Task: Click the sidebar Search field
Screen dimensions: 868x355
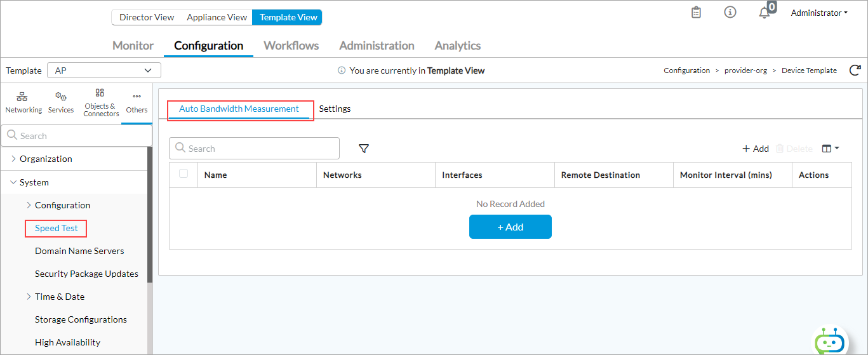Action: [x=79, y=136]
